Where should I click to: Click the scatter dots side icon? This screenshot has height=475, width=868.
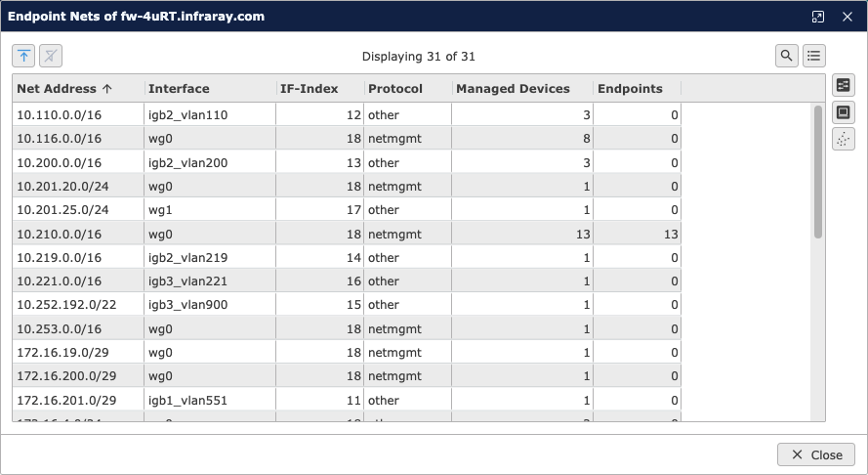coord(844,140)
